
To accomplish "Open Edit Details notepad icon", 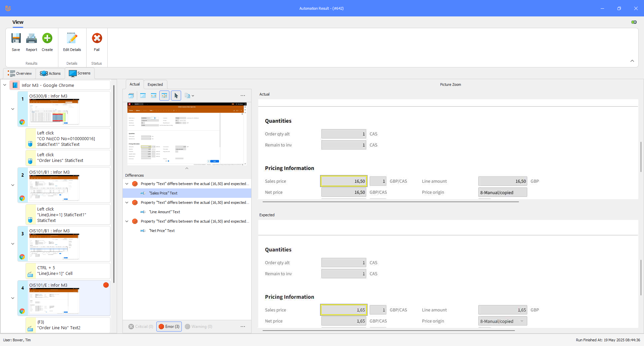I will tap(72, 38).
